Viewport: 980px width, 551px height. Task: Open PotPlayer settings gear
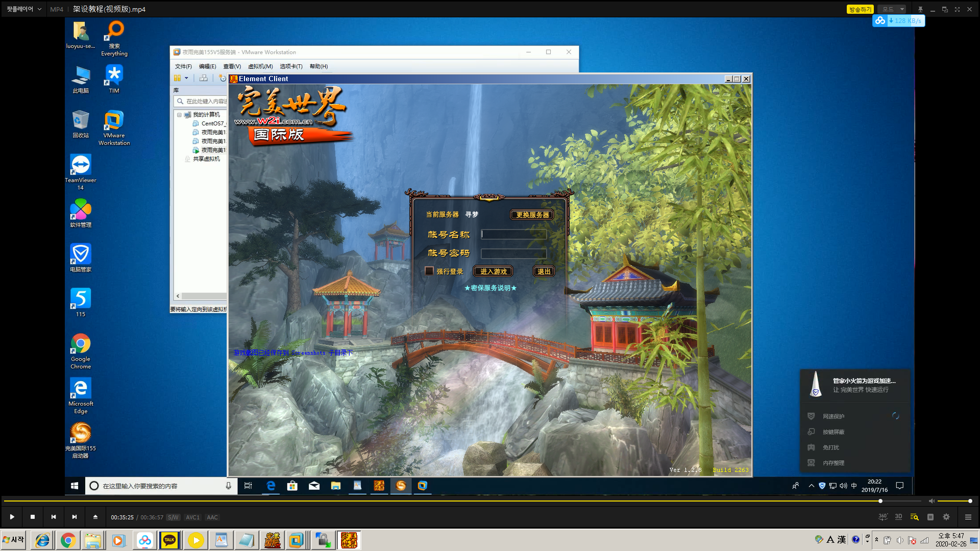pos(946,517)
